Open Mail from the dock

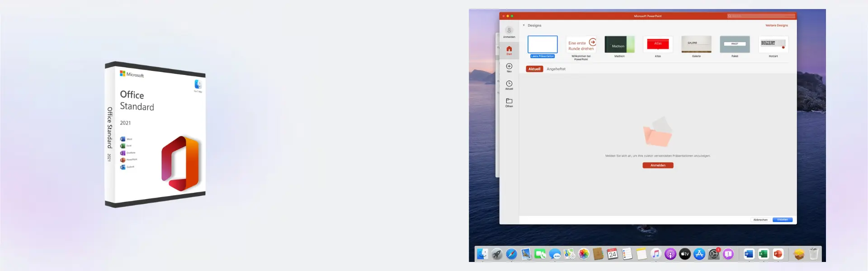pyautogui.click(x=526, y=254)
